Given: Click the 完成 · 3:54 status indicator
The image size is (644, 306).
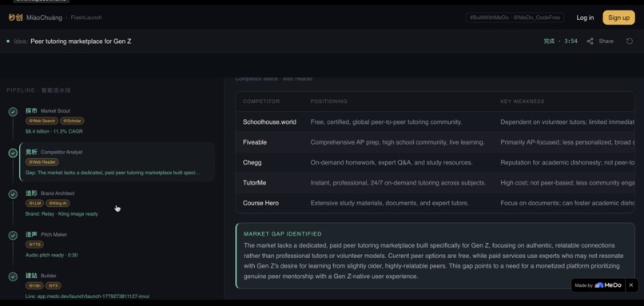Looking at the screenshot, I should pyautogui.click(x=561, y=41).
